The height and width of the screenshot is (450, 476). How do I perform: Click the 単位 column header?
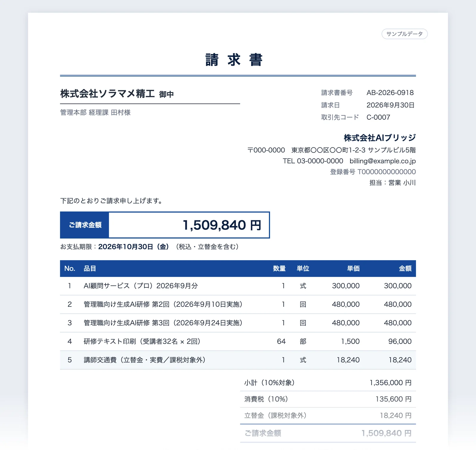point(303,269)
